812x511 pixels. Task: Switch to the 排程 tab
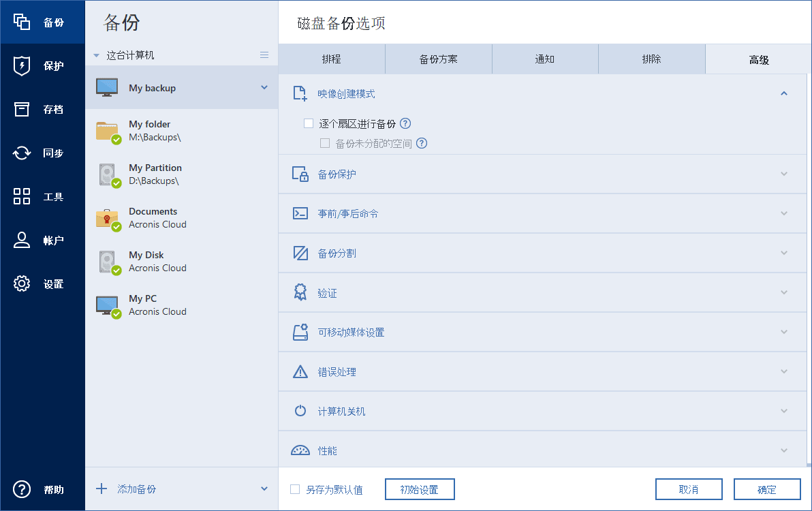[x=332, y=59]
